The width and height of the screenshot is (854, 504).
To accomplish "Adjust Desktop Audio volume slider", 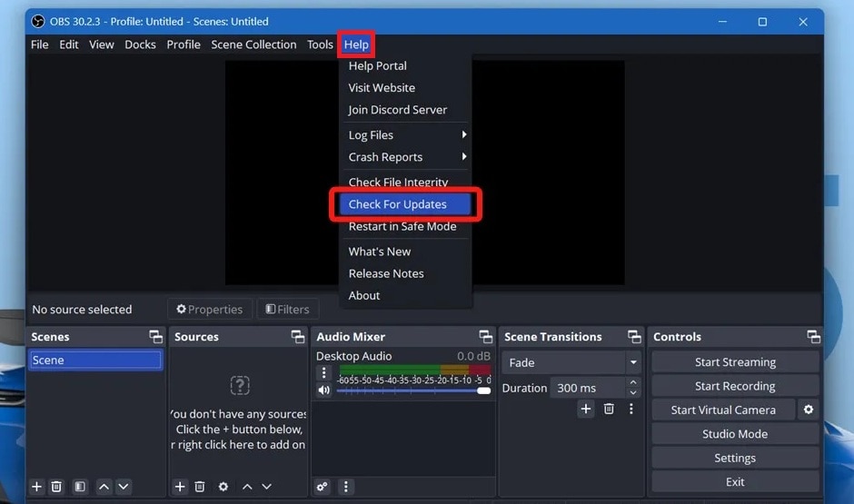I will (413, 390).
